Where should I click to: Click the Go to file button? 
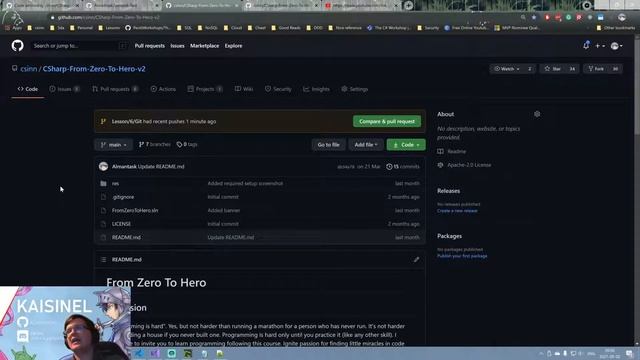(x=329, y=145)
